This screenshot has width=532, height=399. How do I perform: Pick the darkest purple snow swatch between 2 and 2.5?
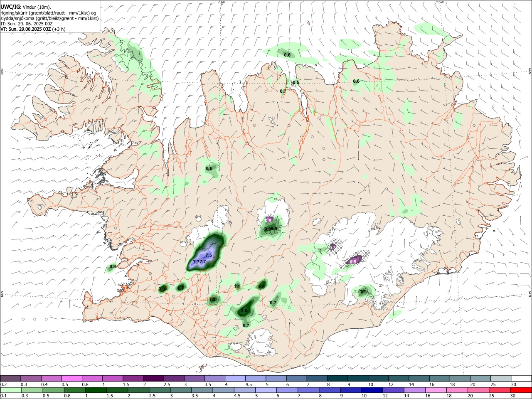(x=153, y=378)
